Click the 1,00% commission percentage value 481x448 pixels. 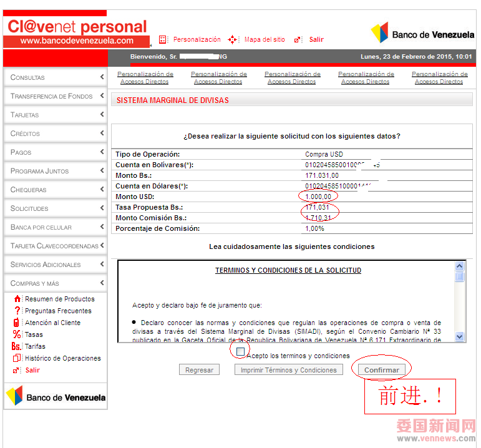pyautogui.click(x=314, y=228)
